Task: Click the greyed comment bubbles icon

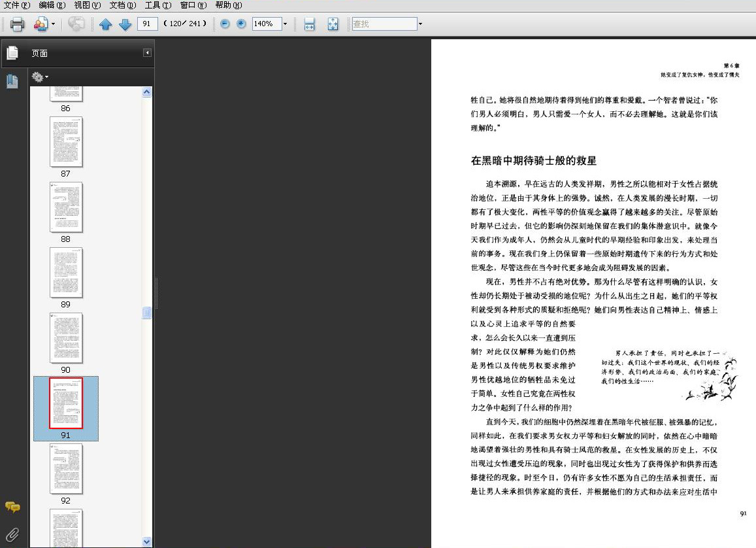Action: click(x=76, y=24)
